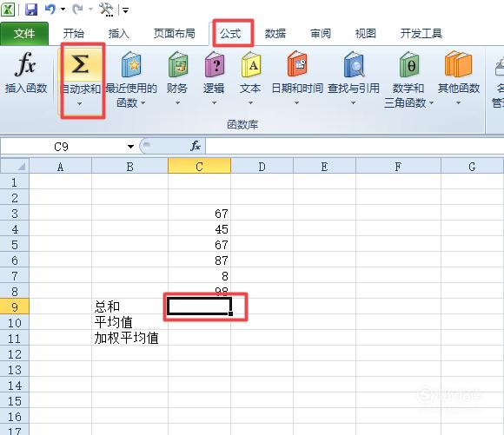Click the formula bar fx icon
504x435 pixels.
point(196,146)
